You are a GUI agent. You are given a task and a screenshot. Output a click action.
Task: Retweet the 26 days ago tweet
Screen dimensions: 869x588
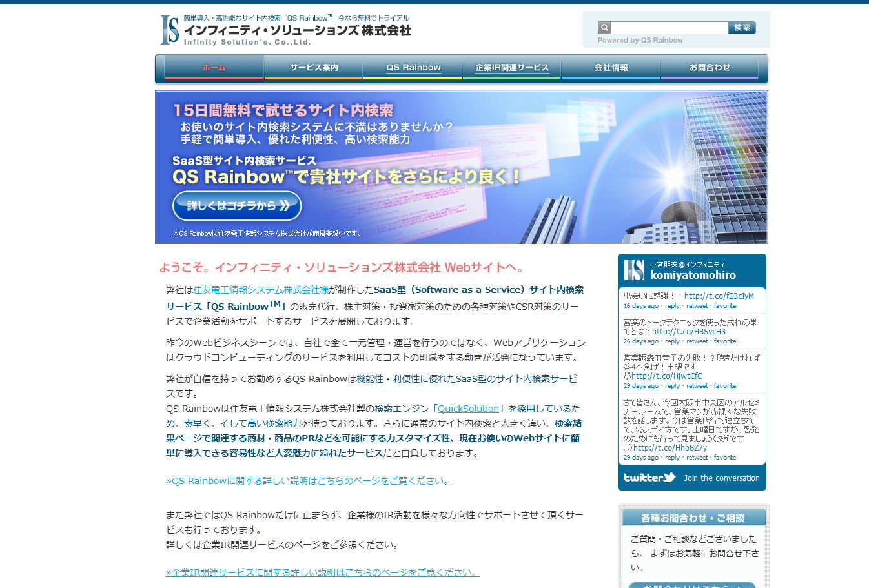(697, 341)
